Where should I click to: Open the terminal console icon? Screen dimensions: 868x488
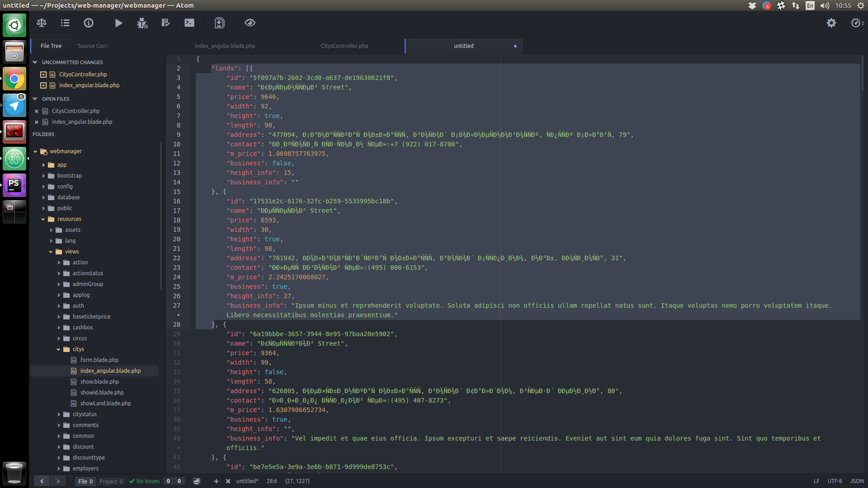click(x=189, y=23)
